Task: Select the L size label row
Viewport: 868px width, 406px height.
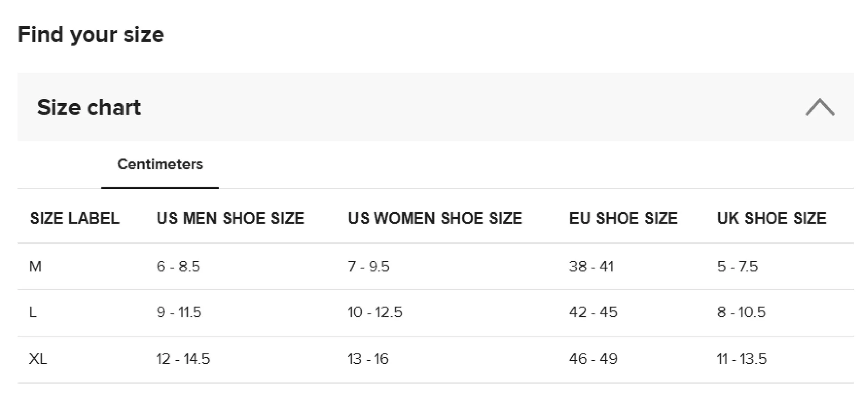Action: pyautogui.click(x=33, y=312)
